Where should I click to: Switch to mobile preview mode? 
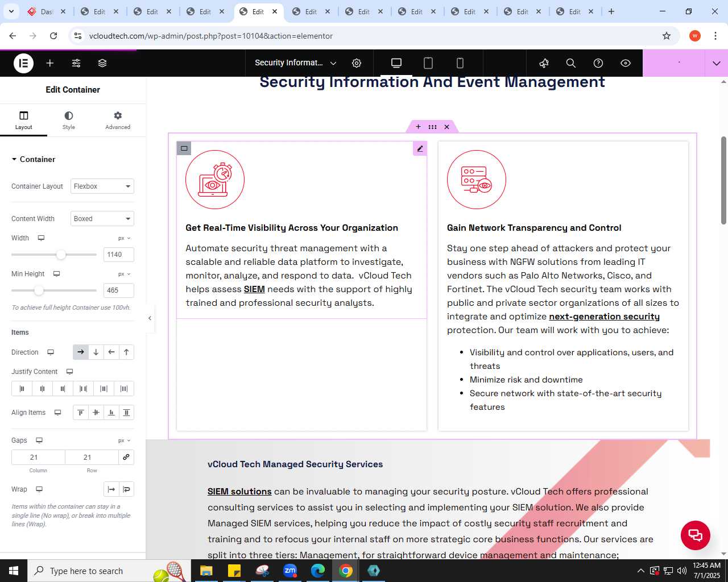460,63
